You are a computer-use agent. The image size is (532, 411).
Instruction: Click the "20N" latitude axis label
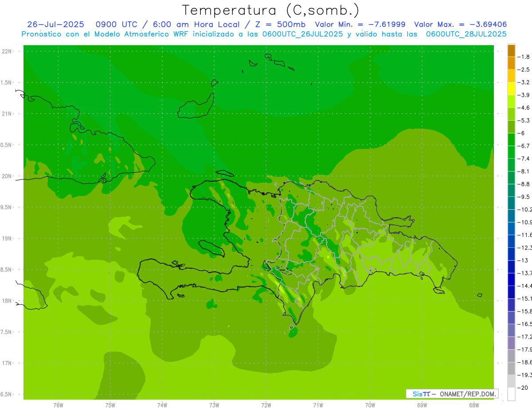[7, 176]
